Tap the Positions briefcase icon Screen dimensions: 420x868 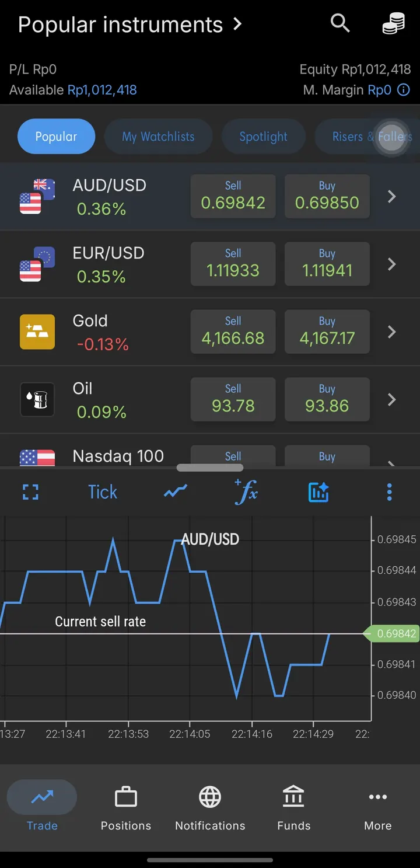[x=126, y=797]
